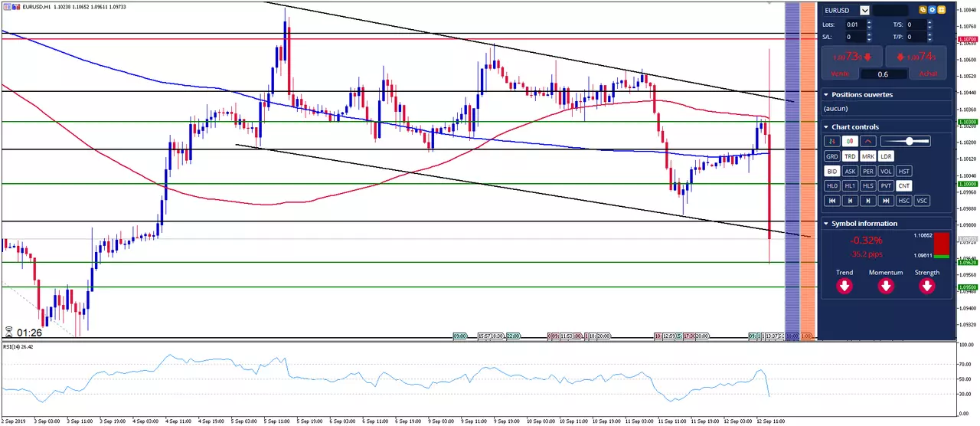Toggle the PER period separators button
The image size is (980, 426).
coord(868,171)
